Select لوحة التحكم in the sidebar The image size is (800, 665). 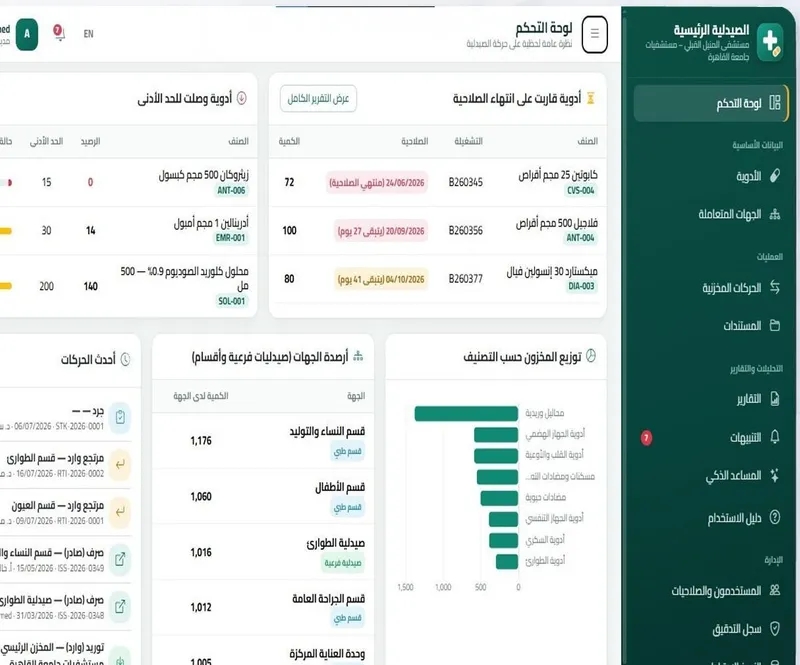click(x=710, y=103)
